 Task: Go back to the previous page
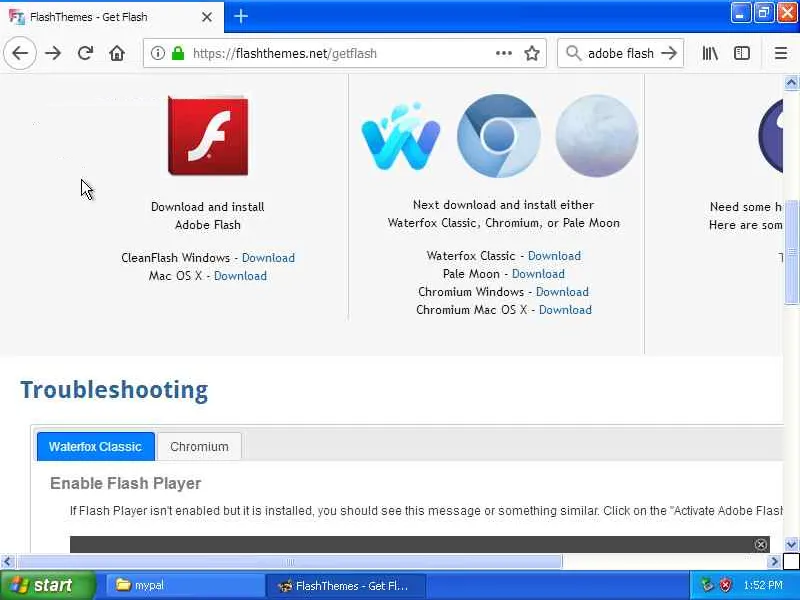pyautogui.click(x=20, y=53)
